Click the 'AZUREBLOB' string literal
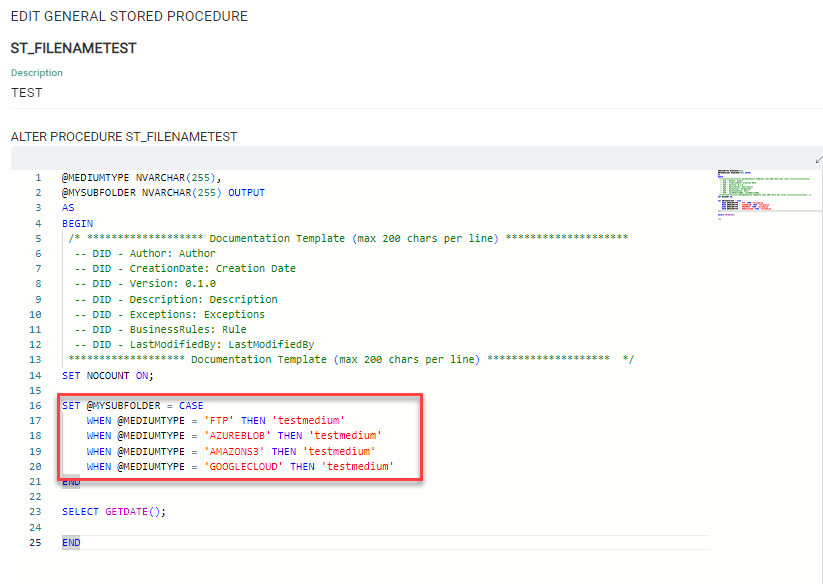The image size is (823, 584). [236, 436]
